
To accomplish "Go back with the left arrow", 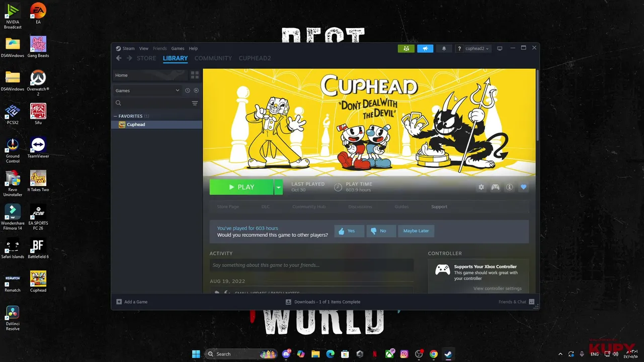I will tap(119, 58).
